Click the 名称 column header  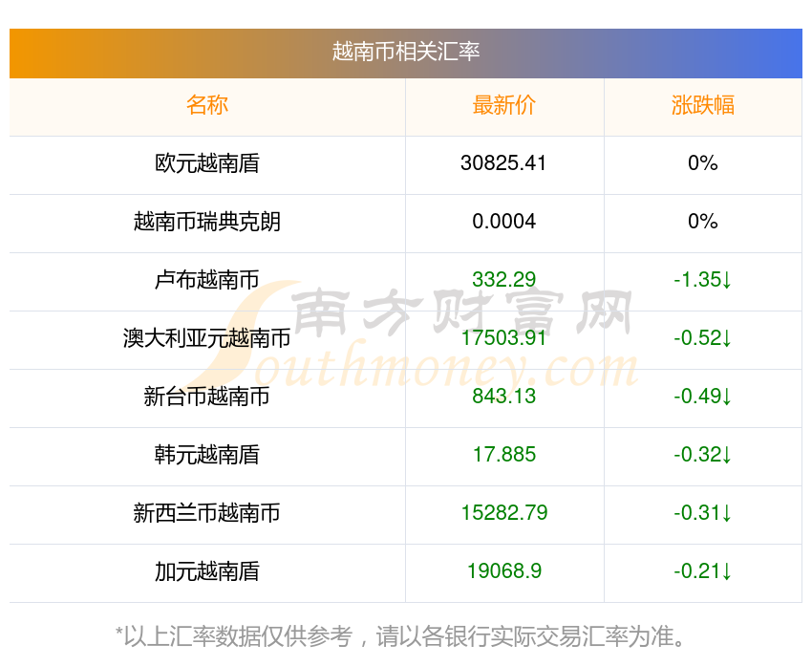(x=207, y=105)
